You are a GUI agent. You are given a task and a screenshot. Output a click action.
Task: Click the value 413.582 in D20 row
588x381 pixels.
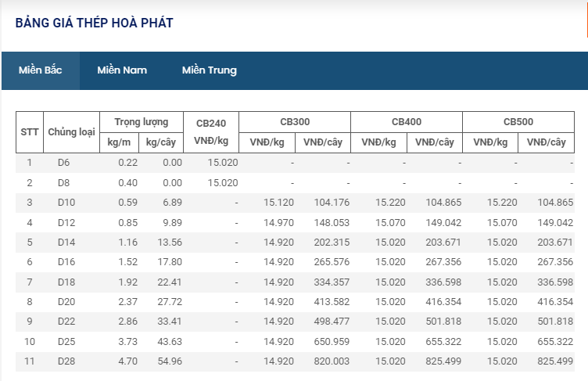[332, 301]
